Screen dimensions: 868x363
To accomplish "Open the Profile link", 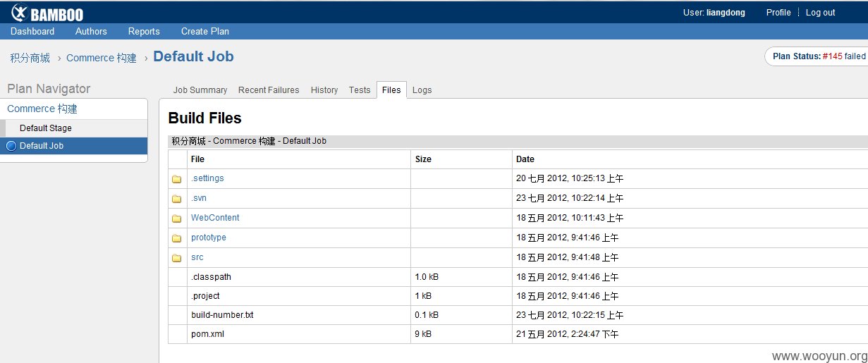I will pos(778,13).
